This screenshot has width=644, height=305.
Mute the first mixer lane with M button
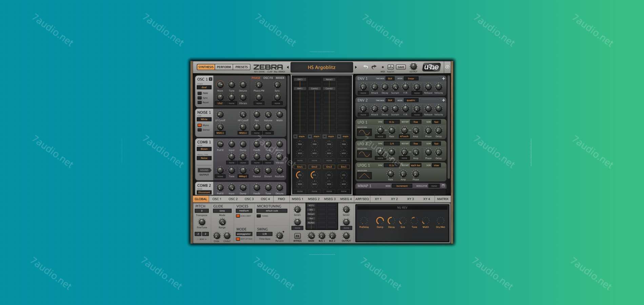[x=295, y=136]
